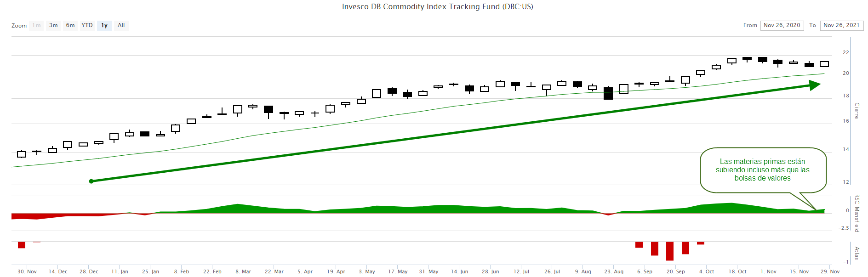This screenshot has height=277, width=868.
Task: Click the last white candlestick in late November
Action: click(824, 64)
